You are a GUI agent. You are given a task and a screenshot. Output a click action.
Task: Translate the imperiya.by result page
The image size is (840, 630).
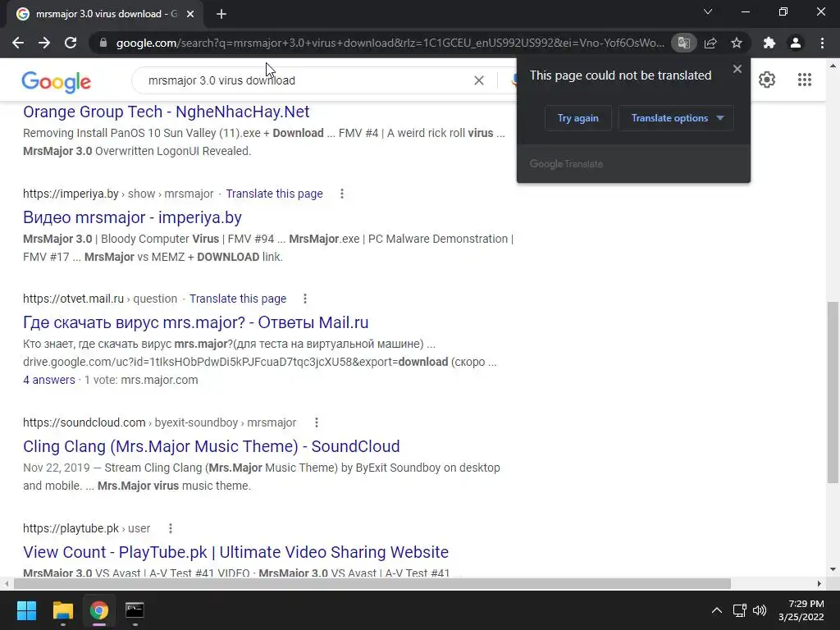coord(274,194)
